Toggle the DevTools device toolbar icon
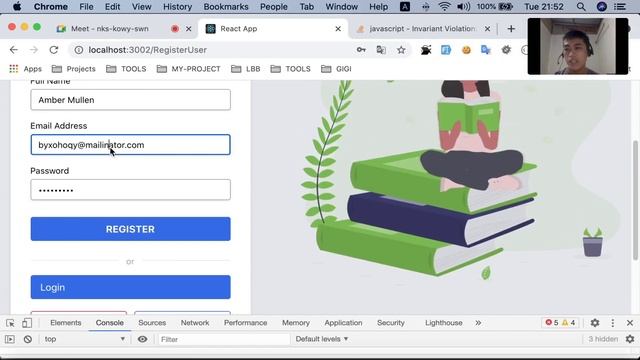 coord(27,323)
